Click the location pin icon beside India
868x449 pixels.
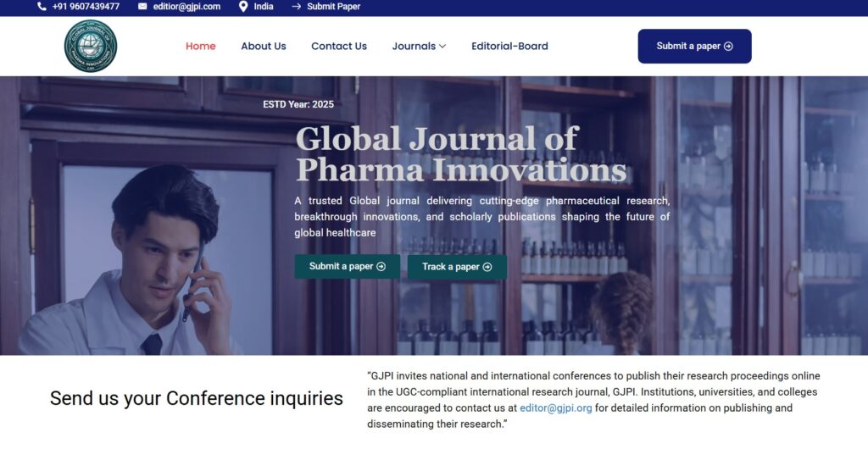coord(243,7)
